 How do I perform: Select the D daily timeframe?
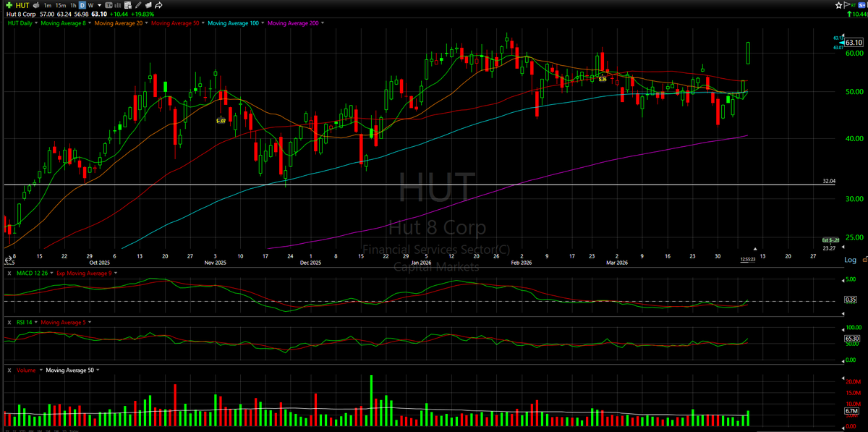pos(82,5)
